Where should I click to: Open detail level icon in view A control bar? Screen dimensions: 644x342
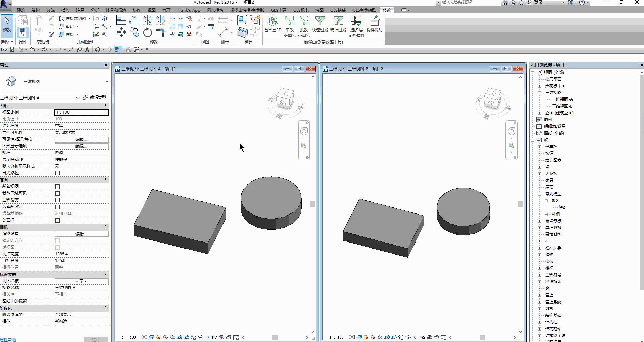[x=144, y=337]
